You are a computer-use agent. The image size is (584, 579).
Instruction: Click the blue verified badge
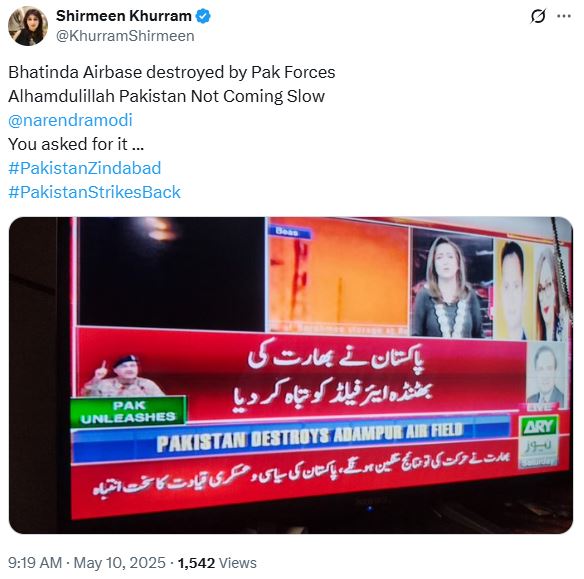203,16
